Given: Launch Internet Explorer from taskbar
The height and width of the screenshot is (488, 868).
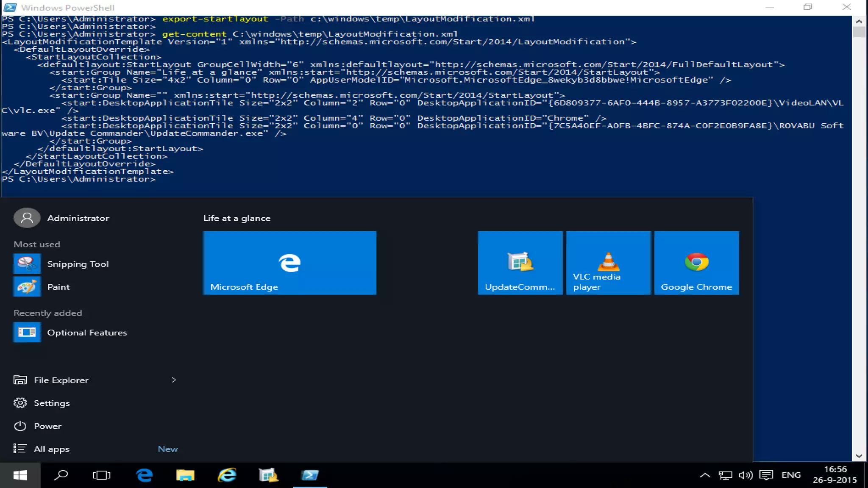Looking at the screenshot, I should pos(227,475).
